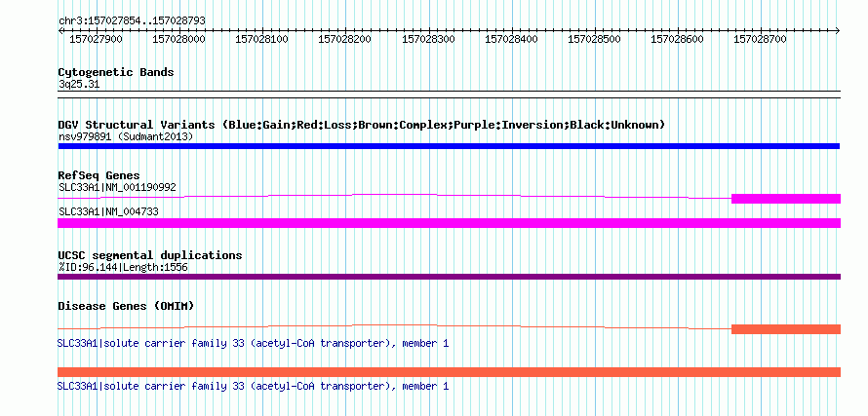Image resolution: width=868 pixels, height=416 pixels.
Task: Click ruler position 157028500
Action: (595, 39)
